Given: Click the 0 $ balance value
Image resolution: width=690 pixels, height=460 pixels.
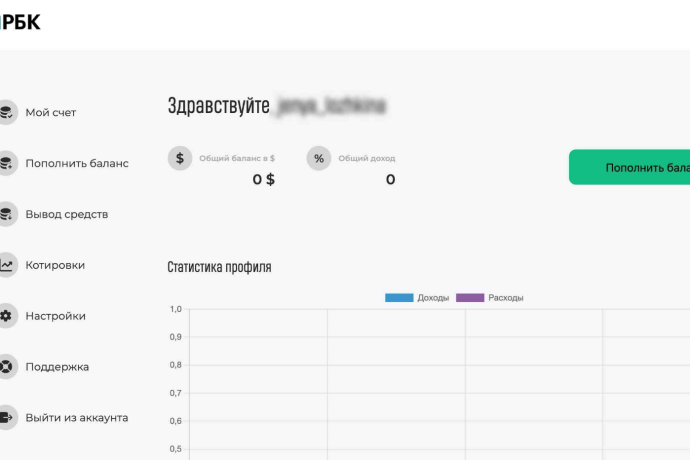Looking at the screenshot, I should tap(264, 179).
